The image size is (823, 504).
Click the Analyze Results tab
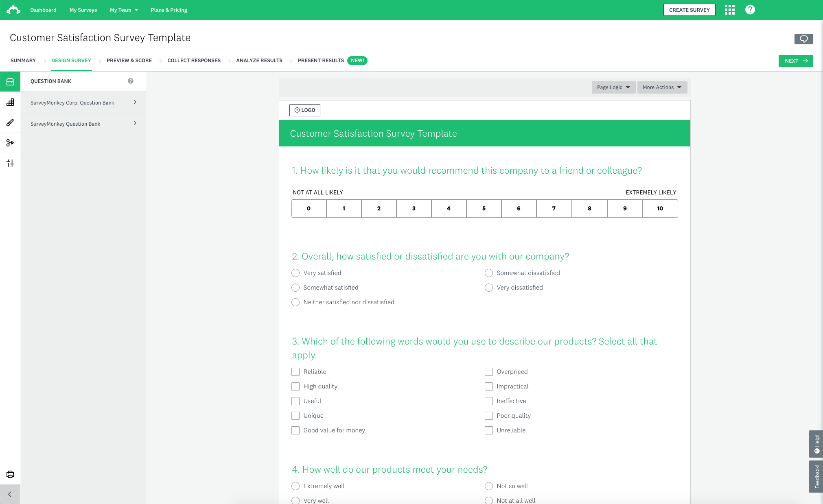coord(259,61)
